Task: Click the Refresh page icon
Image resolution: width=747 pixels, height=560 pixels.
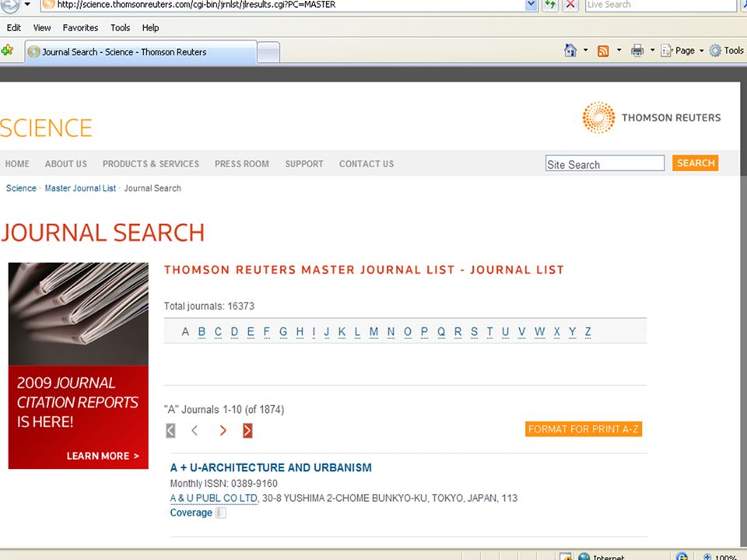Action: [550, 5]
